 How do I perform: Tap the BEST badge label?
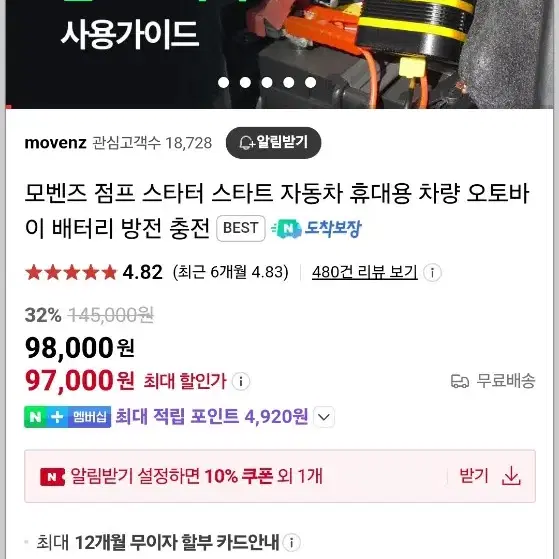(241, 228)
